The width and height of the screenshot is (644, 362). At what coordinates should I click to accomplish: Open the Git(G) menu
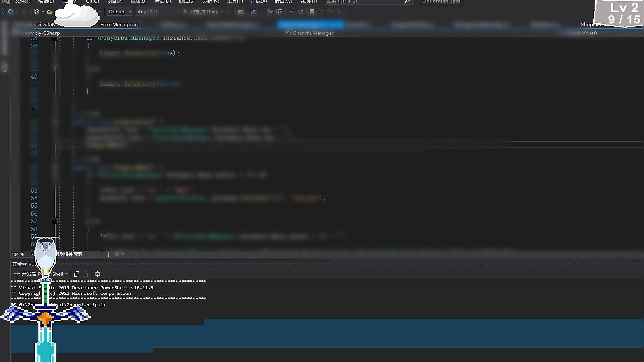[x=92, y=2]
